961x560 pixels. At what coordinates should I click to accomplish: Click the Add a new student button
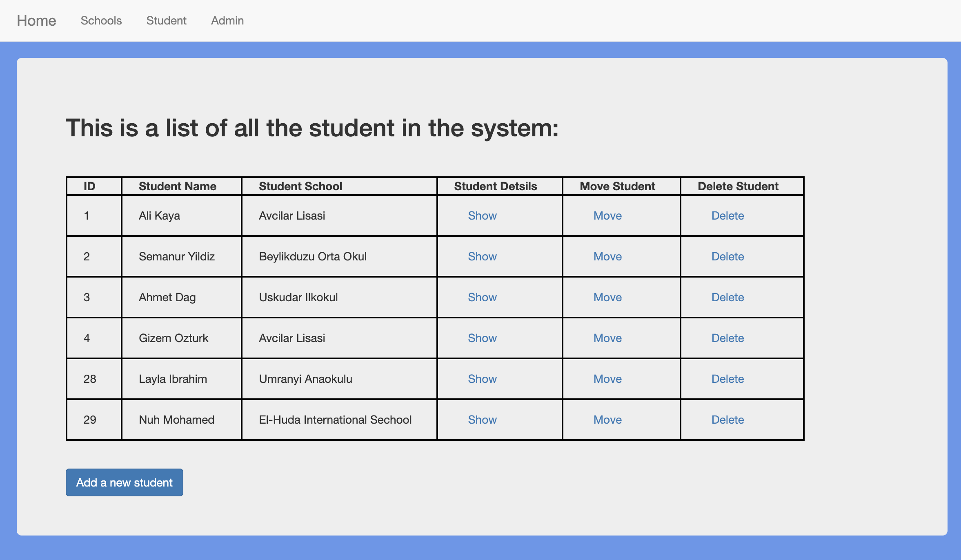click(x=124, y=482)
